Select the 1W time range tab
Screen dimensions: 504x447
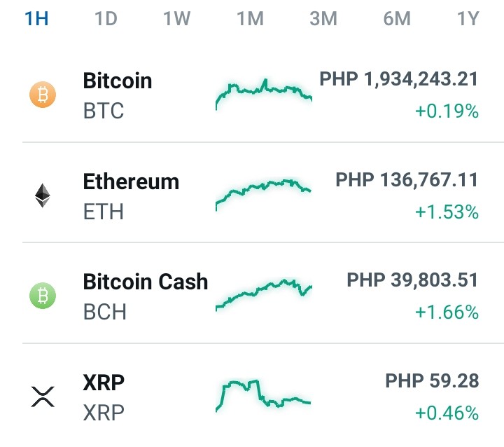click(x=177, y=19)
